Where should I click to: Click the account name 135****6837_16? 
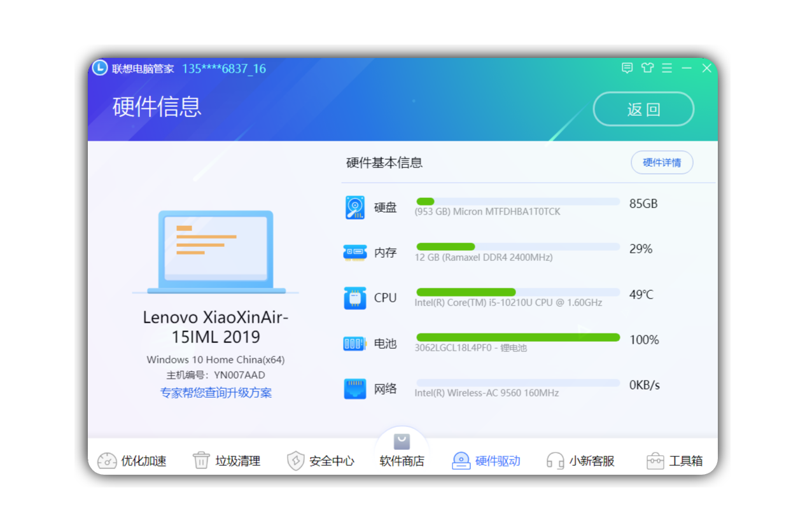(x=224, y=68)
